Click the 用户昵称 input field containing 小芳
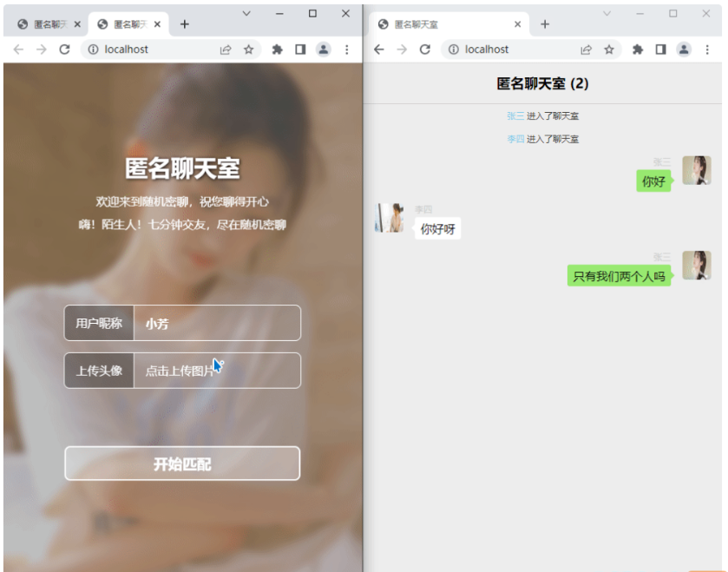This screenshot has height=572, width=728. (x=217, y=324)
